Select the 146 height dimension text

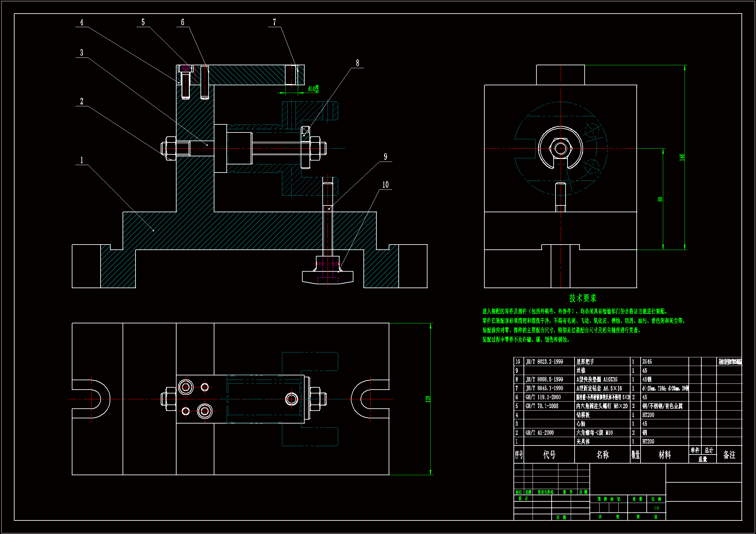click(682, 157)
